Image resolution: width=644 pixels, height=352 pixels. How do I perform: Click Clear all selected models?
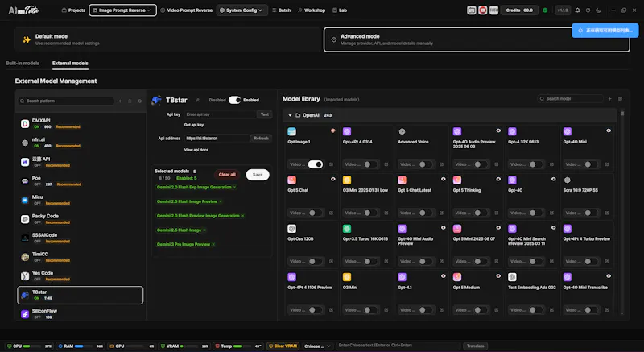[227, 175]
